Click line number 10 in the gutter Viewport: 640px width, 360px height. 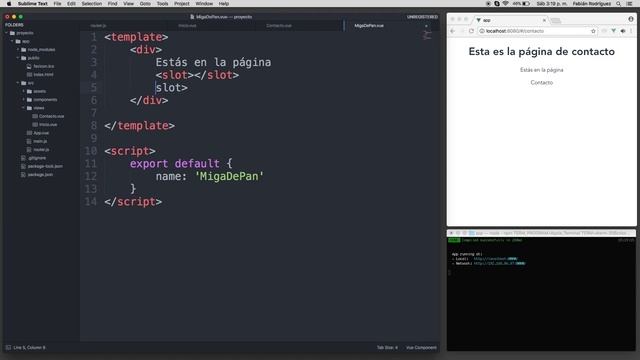tap(91, 151)
